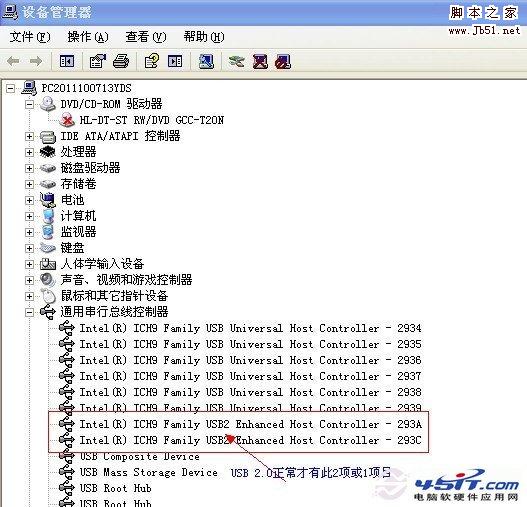This screenshot has width=527, height=507.
Task: Select the 处理器 processor chip icon
Action: coord(48,152)
